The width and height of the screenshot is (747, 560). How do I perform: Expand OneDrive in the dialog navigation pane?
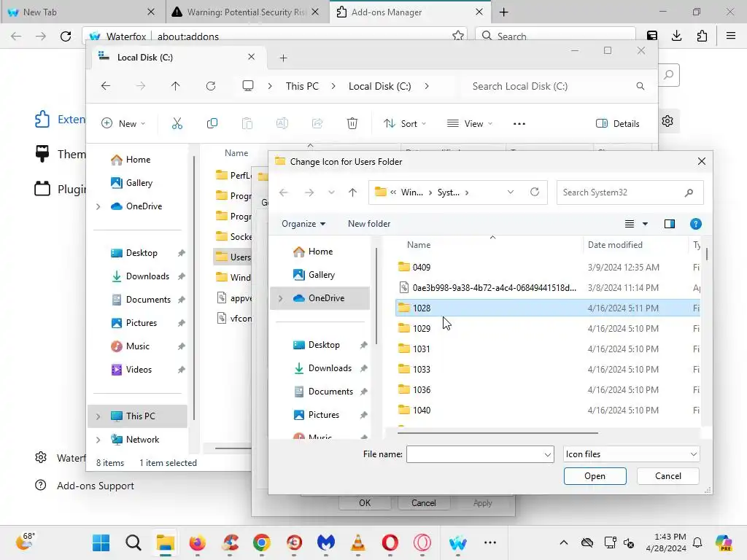[281, 298]
